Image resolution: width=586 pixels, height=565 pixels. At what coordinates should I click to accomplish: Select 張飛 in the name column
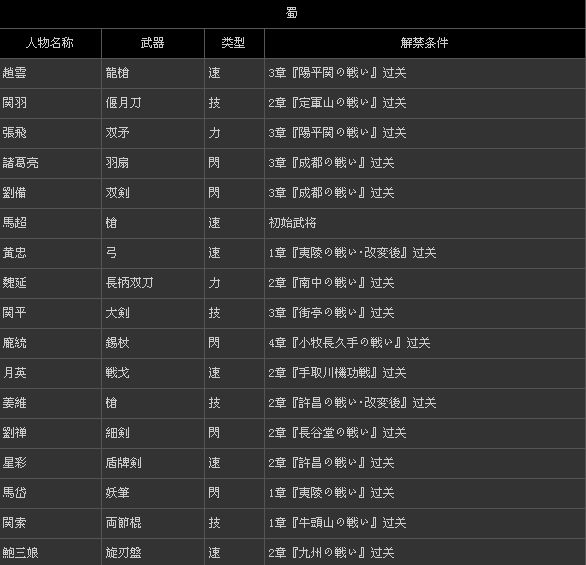pyautogui.click(x=15, y=133)
